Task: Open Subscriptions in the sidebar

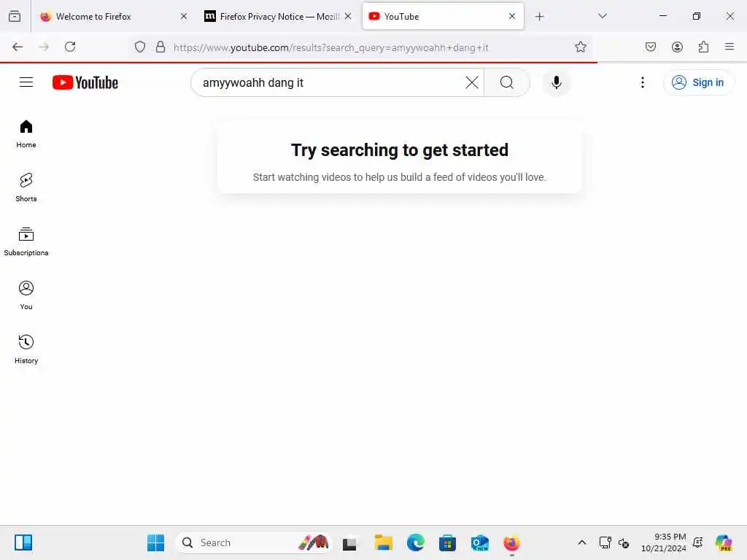Action: click(x=26, y=241)
